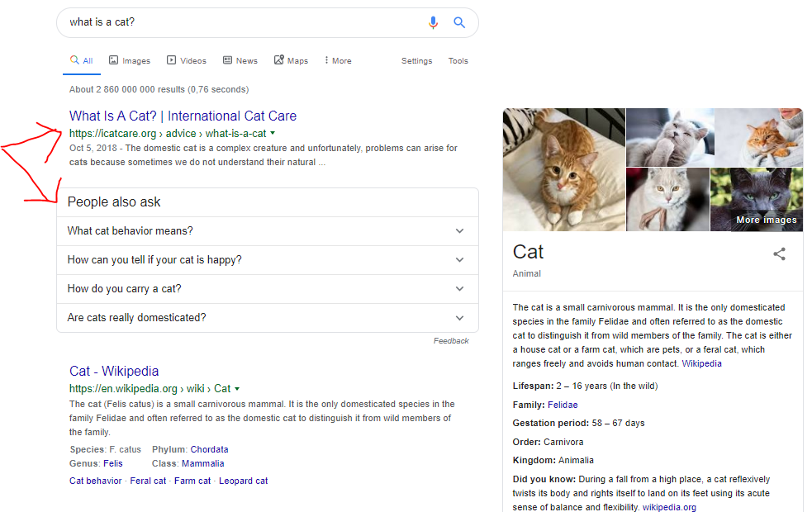Click wikipedia.org link in 'Did you know'
This screenshot has width=812, height=512.
tap(669, 507)
